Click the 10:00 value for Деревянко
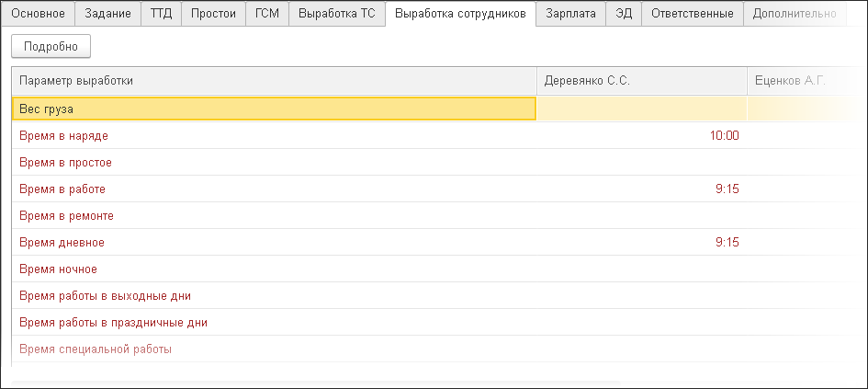This screenshot has width=868, height=389. 724,136
